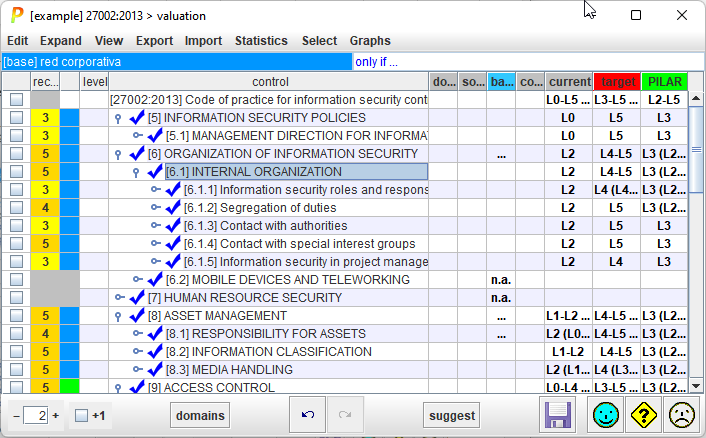Click the green PILAR column header
This screenshot has width=706, height=438.
click(x=665, y=81)
